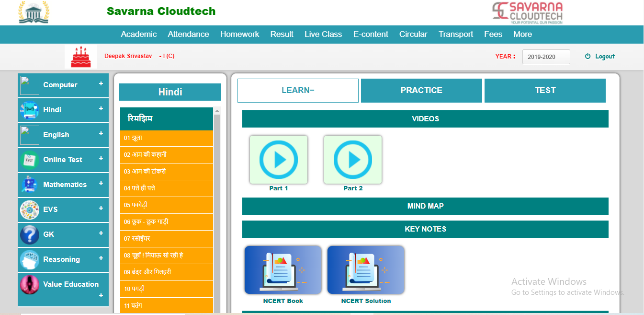This screenshot has width=644, height=315.
Task: Switch to the PRACTICE tab
Action: 421,91
